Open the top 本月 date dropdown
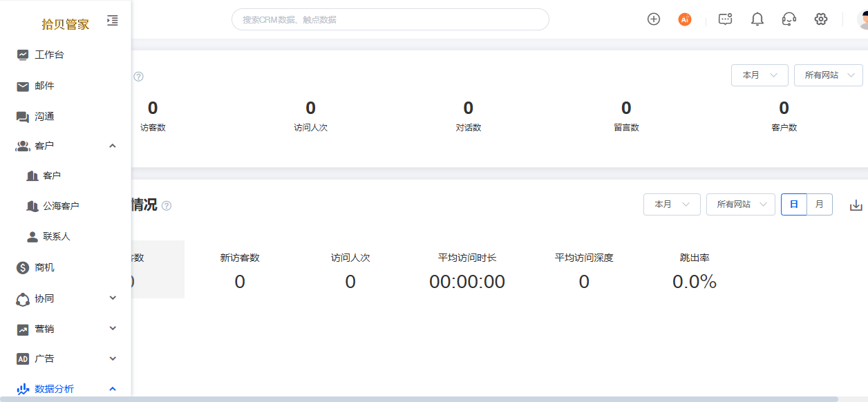 (x=759, y=75)
